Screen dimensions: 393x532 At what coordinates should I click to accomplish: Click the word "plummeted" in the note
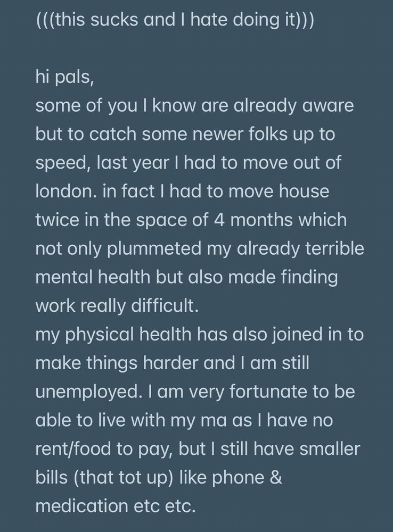tap(154, 248)
